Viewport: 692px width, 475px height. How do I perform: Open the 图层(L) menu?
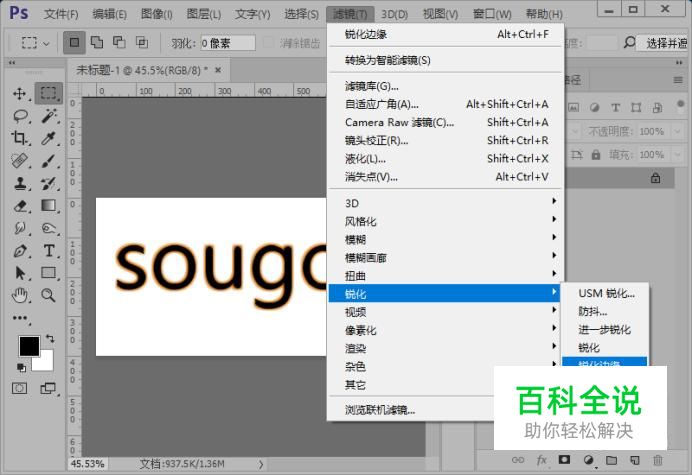[x=203, y=14]
